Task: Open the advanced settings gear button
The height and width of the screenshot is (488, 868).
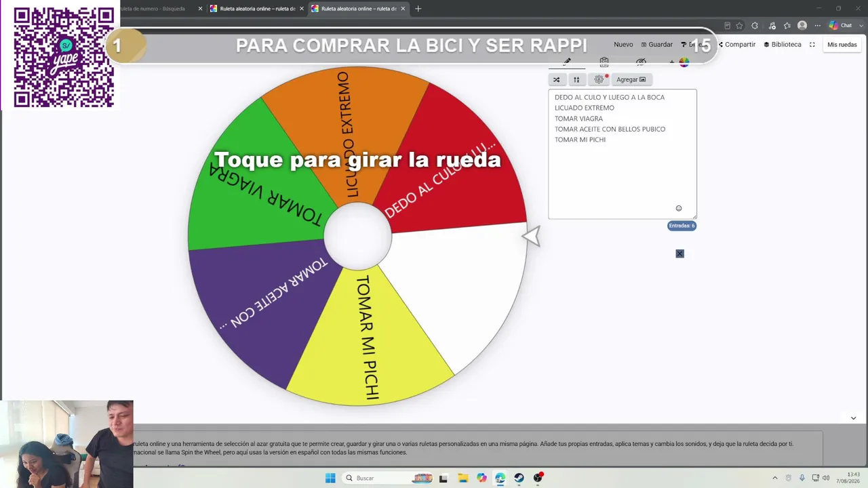Action: (599, 79)
